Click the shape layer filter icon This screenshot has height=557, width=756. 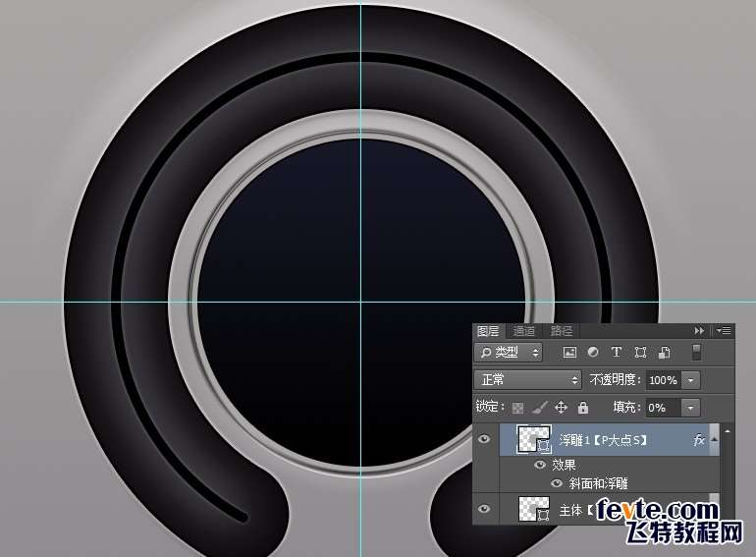pos(640,353)
